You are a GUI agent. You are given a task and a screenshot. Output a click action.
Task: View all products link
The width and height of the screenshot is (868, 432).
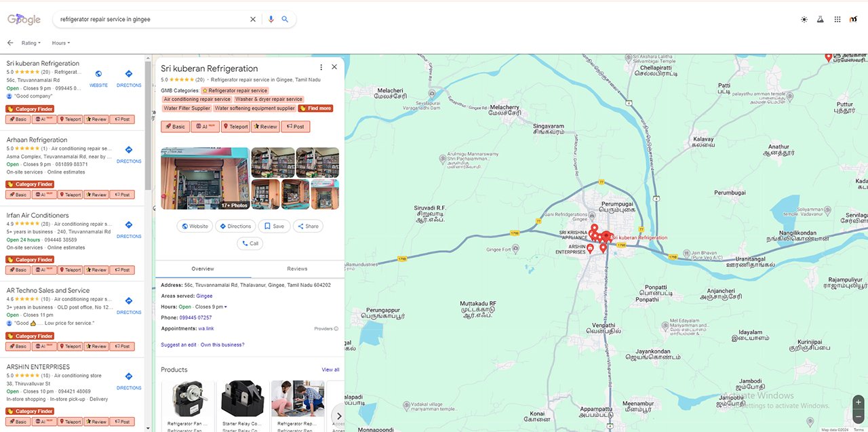(330, 370)
